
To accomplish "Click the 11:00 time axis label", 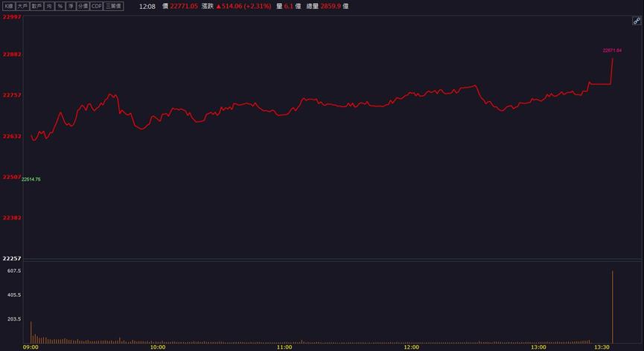I will pyautogui.click(x=284, y=347).
